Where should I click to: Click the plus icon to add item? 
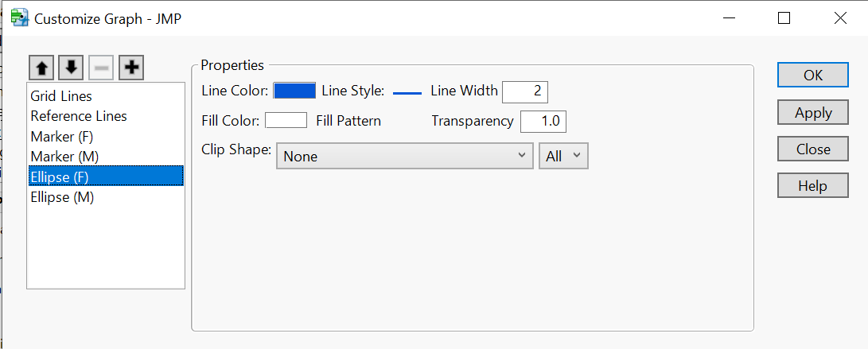[x=130, y=68]
